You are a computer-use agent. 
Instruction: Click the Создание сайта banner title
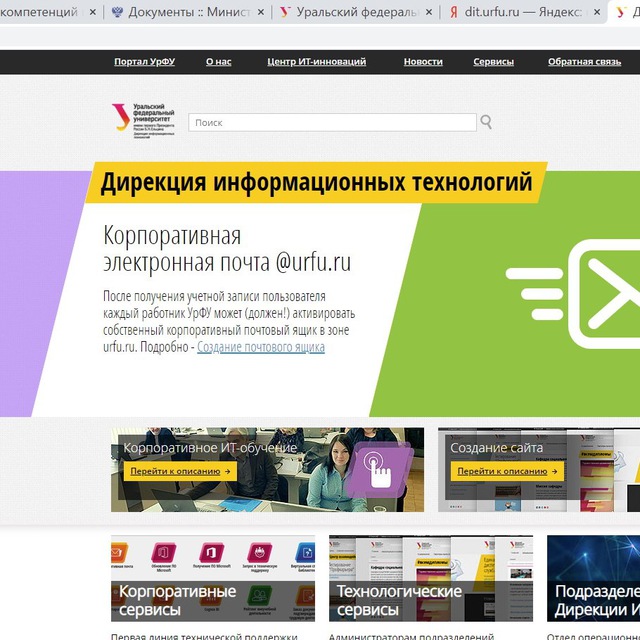pos(497,448)
